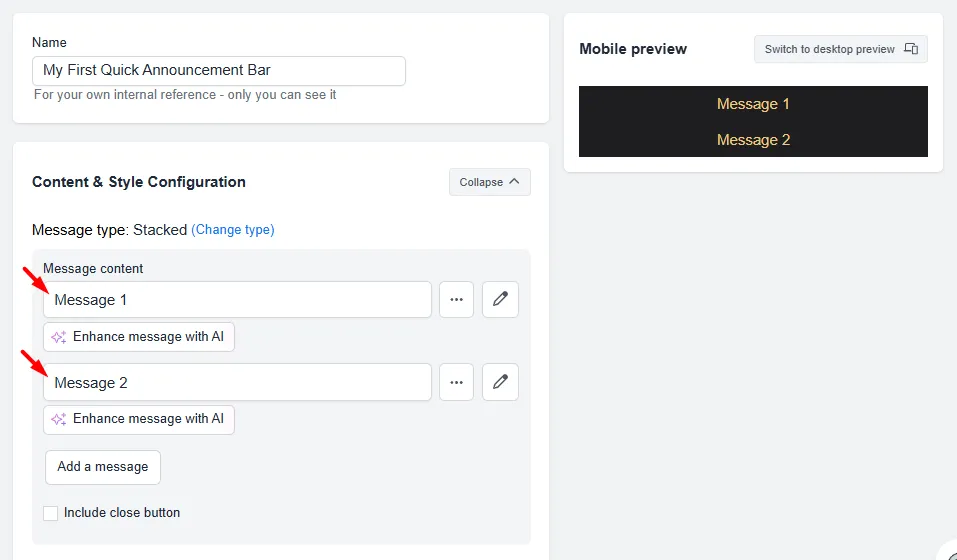The height and width of the screenshot is (560, 957).
Task: Open the ellipsis menu for Message 2
Action: coord(456,382)
